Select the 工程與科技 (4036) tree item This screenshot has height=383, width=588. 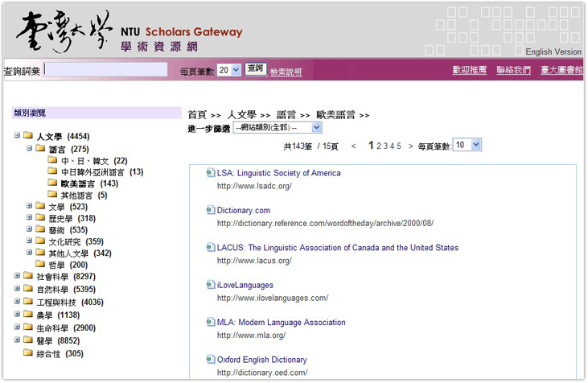70,302
